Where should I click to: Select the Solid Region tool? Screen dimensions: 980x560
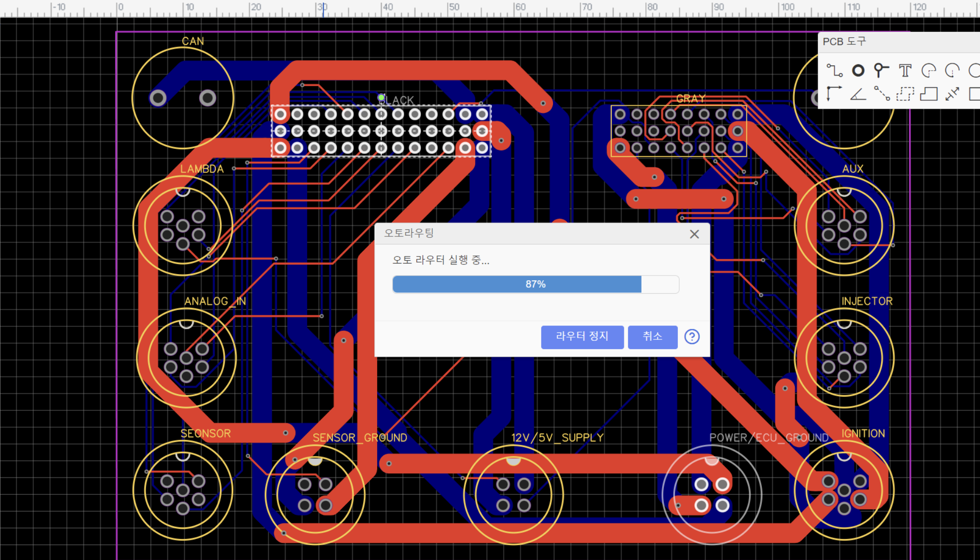pos(928,94)
